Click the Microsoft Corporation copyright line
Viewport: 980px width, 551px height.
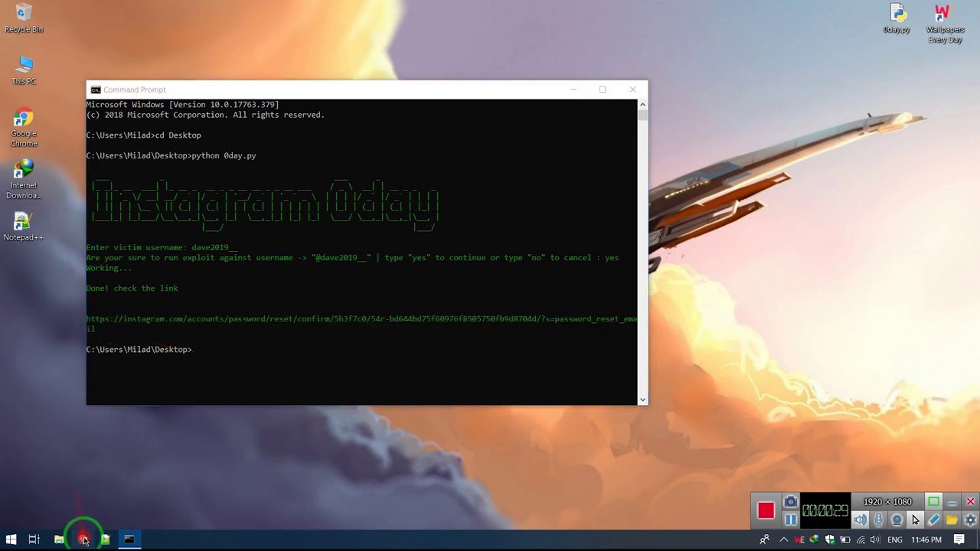(x=205, y=115)
